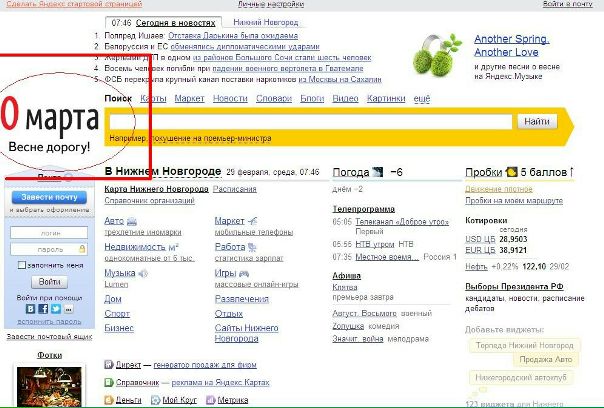The image size is (604, 408).
Task: Open the USD ЦБ rate link
Action: click(x=480, y=239)
